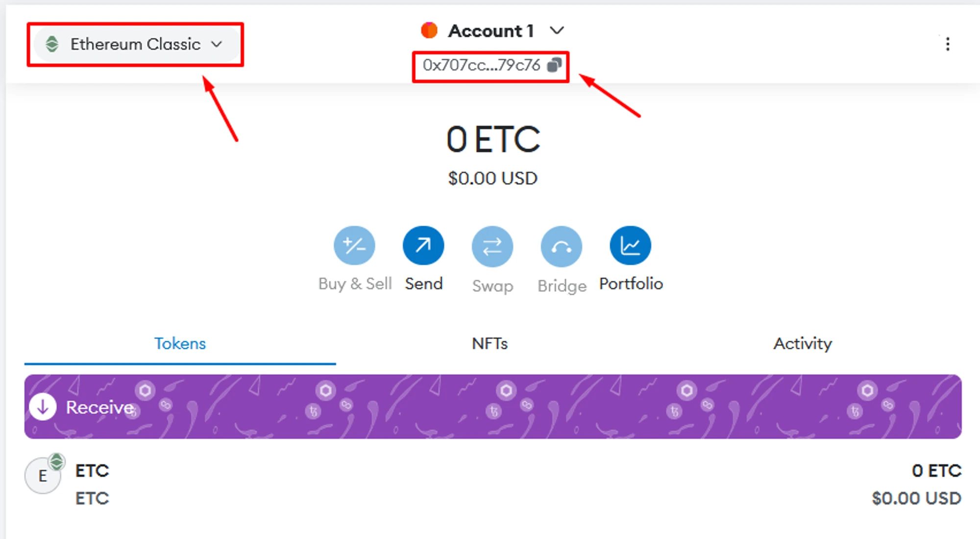This screenshot has width=980, height=539.
Task: Expand the Account 1 chevron
Action: (x=557, y=31)
